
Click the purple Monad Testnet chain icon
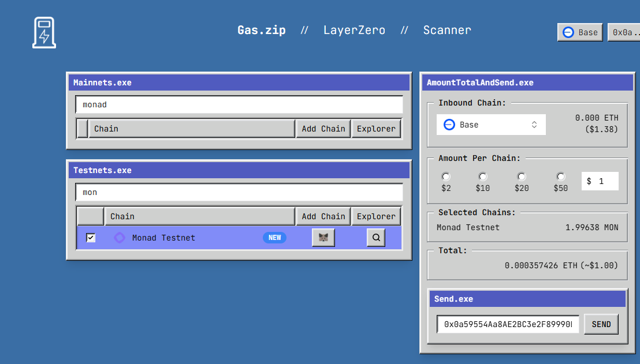tap(119, 238)
